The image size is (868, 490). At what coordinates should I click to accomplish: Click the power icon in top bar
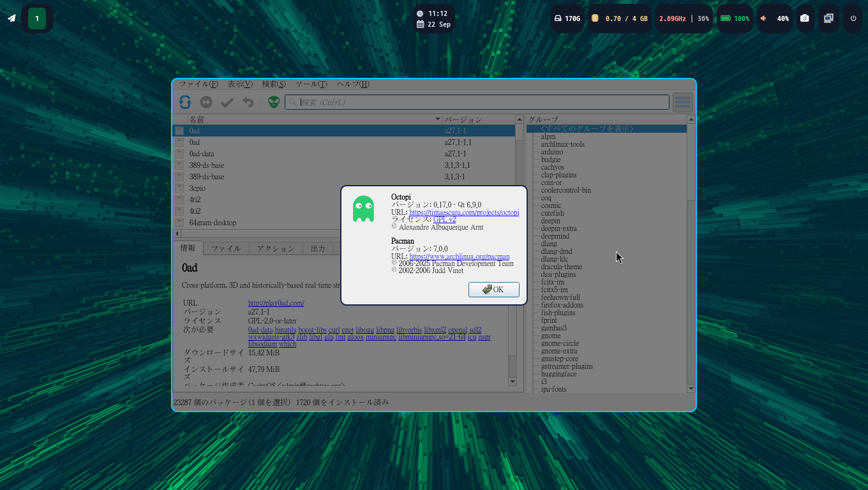click(x=853, y=19)
